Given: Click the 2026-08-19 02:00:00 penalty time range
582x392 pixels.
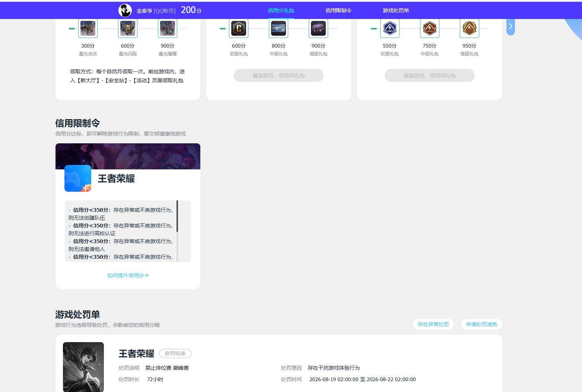Looking at the screenshot, I should click(x=363, y=379).
